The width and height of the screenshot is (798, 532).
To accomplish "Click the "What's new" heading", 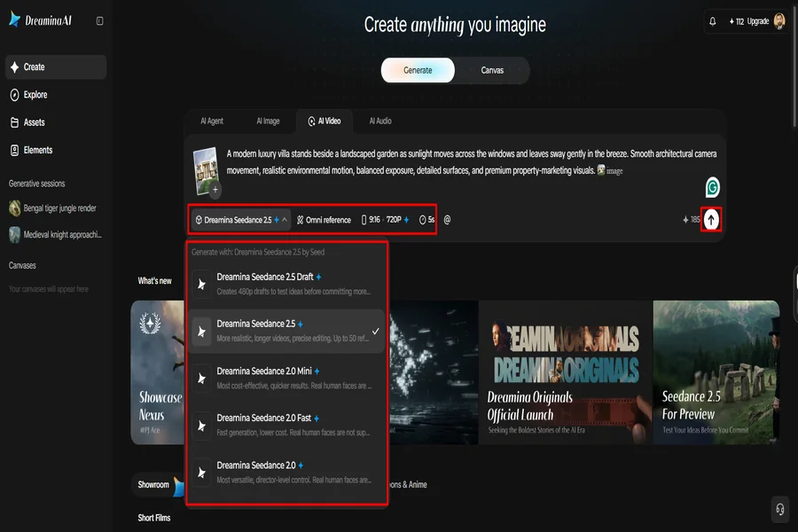I will pyautogui.click(x=154, y=281).
